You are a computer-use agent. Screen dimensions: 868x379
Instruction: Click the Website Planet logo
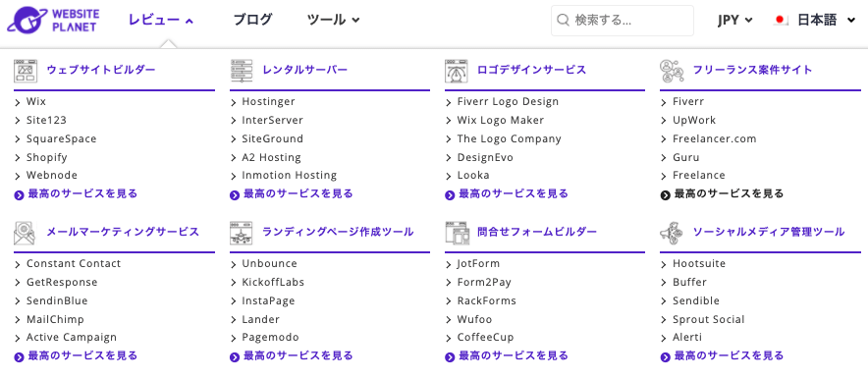click(54, 20)
